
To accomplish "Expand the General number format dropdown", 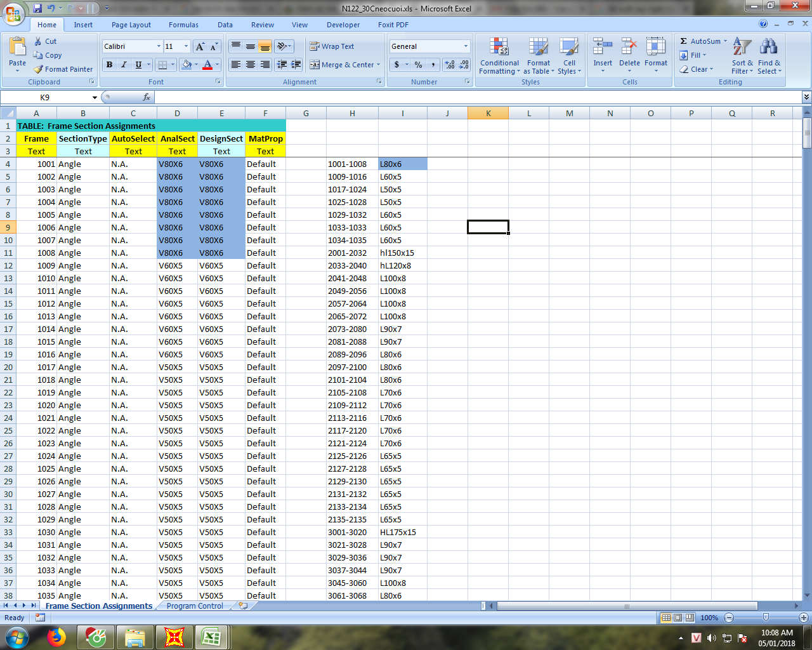I will (466, 46).
